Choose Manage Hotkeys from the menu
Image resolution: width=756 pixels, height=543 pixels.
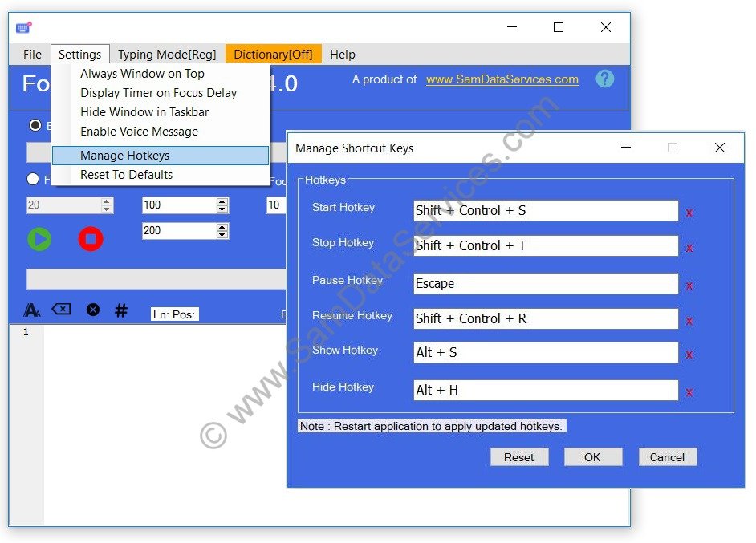tap(124, 155)
